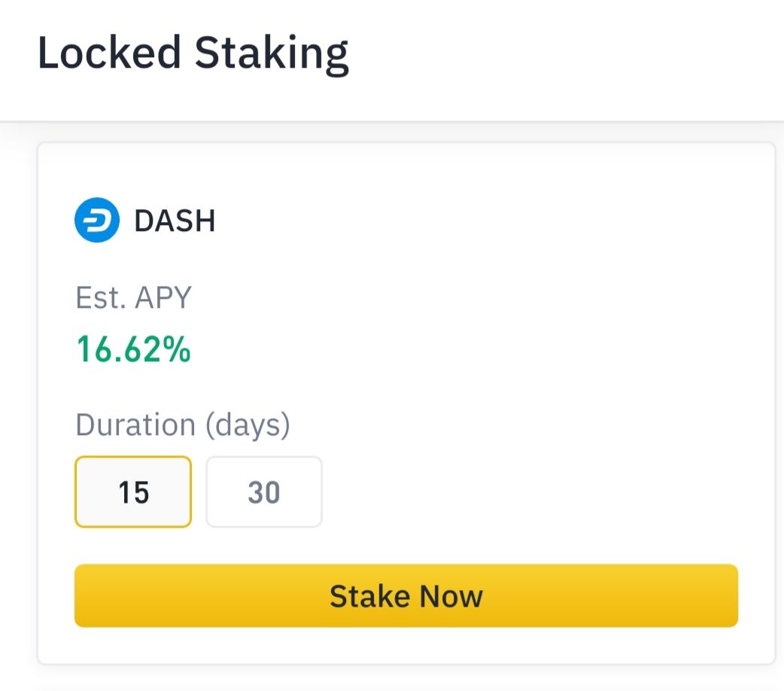
Task: Click the Locked Staking page heading
Action: [x=193, y=54]
